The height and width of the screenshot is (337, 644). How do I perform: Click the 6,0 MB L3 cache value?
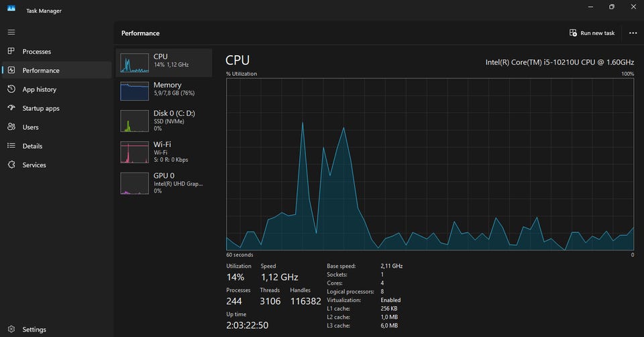point(389,326)
